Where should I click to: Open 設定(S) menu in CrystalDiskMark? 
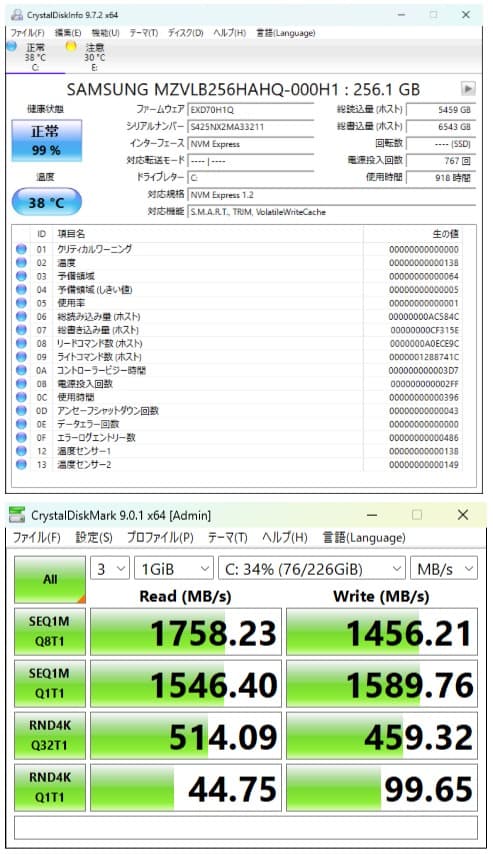coord(94,538)
